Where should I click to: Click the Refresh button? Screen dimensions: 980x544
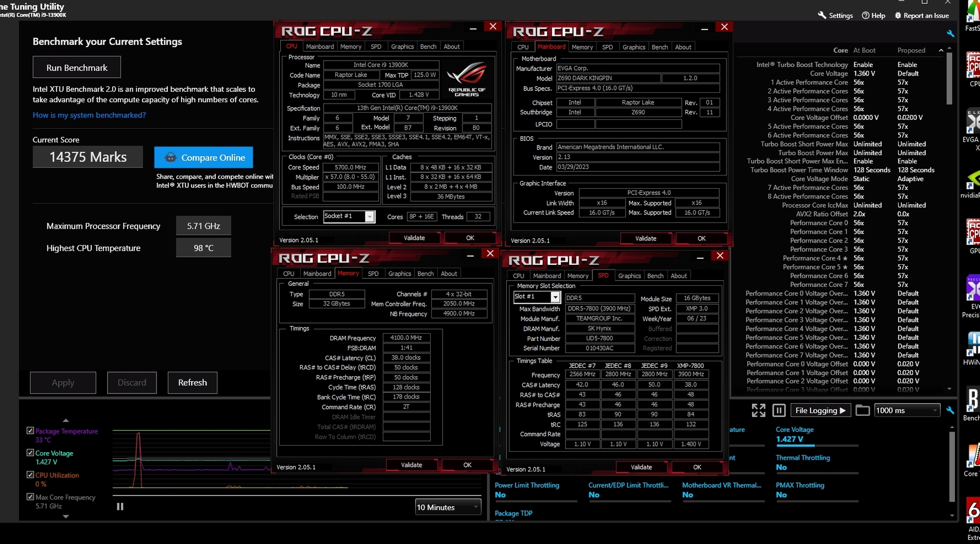pyautogui.click(x=192, y=383)
